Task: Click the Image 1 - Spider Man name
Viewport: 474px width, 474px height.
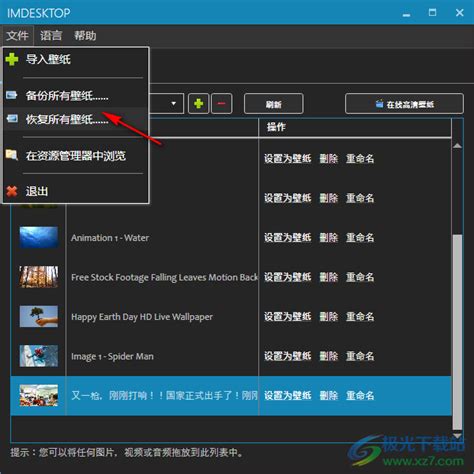Action: pyautogui.click(x=112, y=357)
